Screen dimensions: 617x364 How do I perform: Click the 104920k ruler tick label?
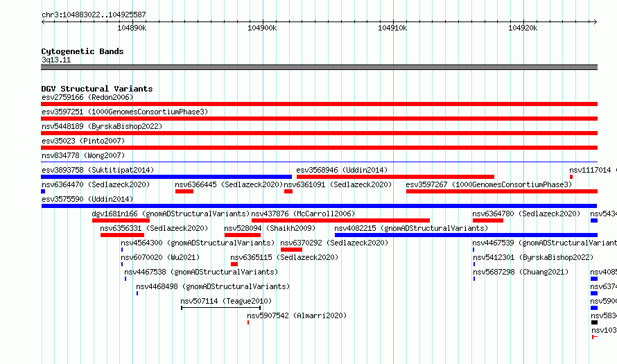523,28
